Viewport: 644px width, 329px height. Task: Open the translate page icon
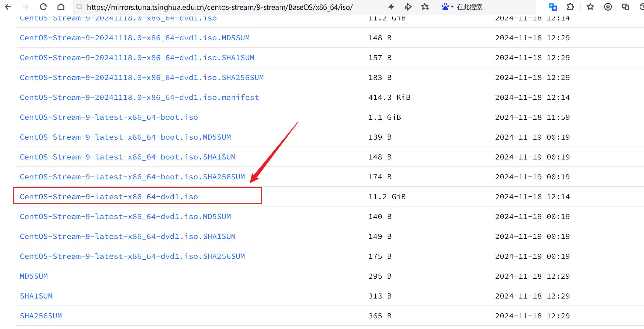[x=553, y=7]
